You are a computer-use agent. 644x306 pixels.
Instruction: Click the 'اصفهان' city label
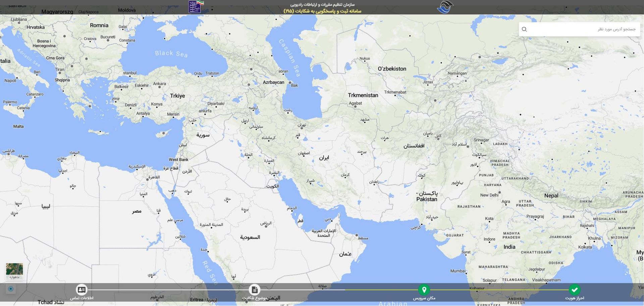tap(304, 153)
